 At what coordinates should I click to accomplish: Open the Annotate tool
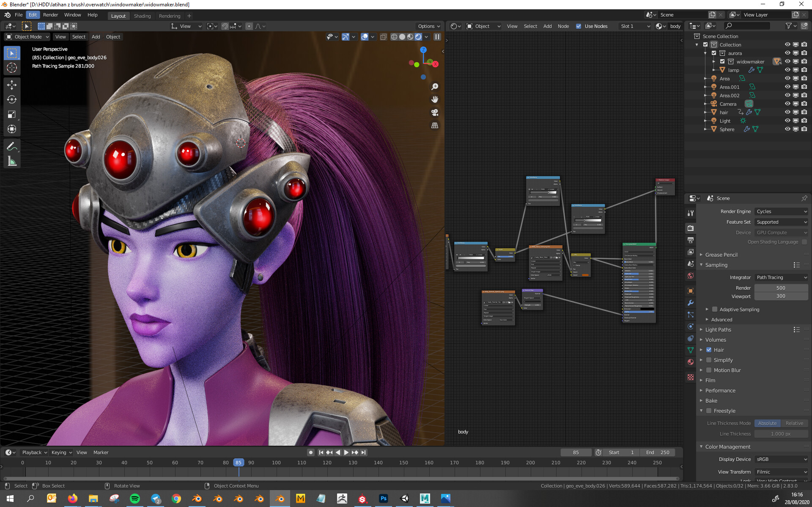tap(12, 146)
